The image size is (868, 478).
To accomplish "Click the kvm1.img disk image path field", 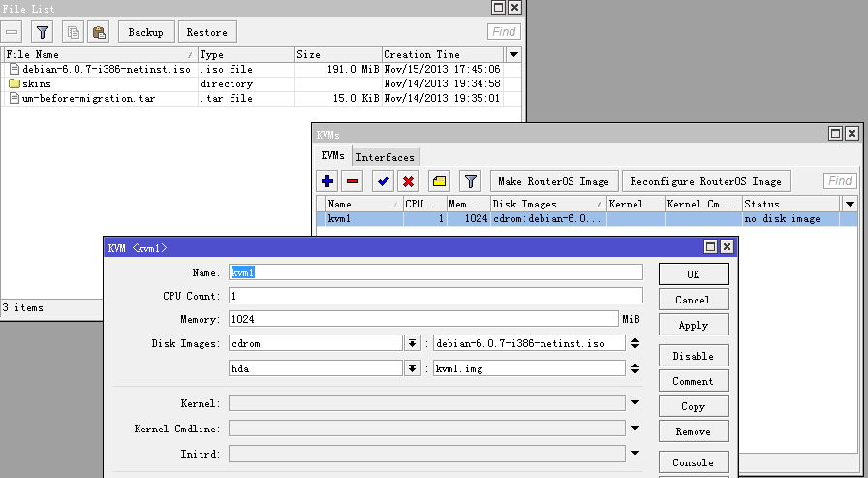I will [x=529, y=368].
